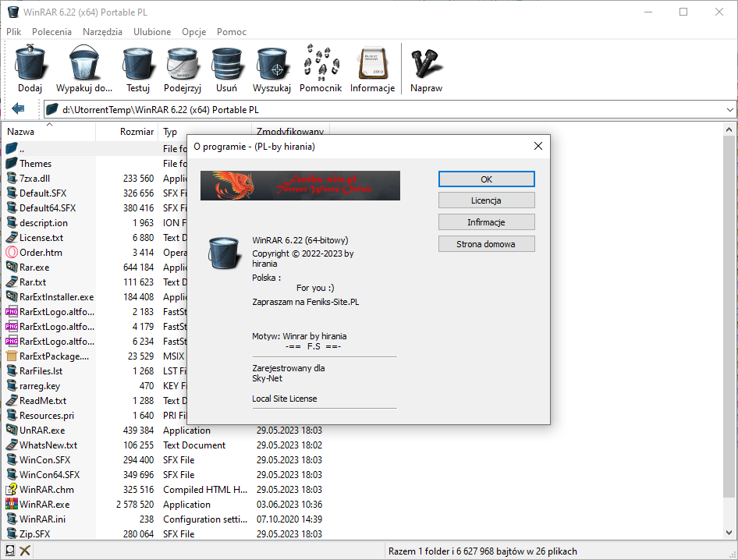738x560 pixels.
Task: Click the Dodaj (add) bucket icon
Action: tap(30, 62)
